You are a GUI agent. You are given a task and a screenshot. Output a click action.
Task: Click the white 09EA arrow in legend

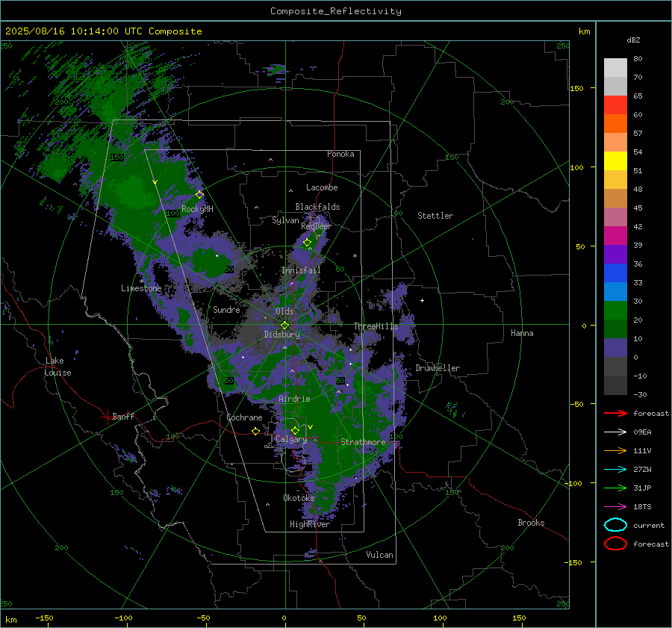pyautogui.click(x=615, y=432)
